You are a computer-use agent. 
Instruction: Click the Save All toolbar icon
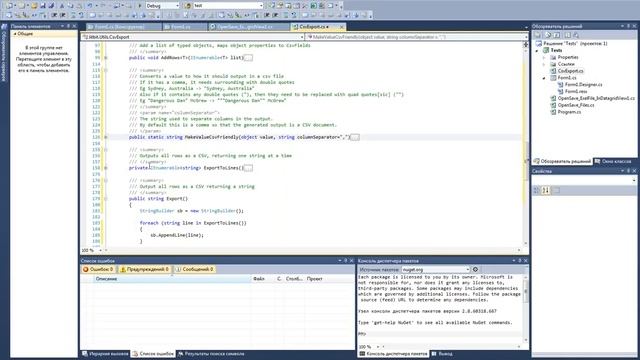tap(51, 6)
